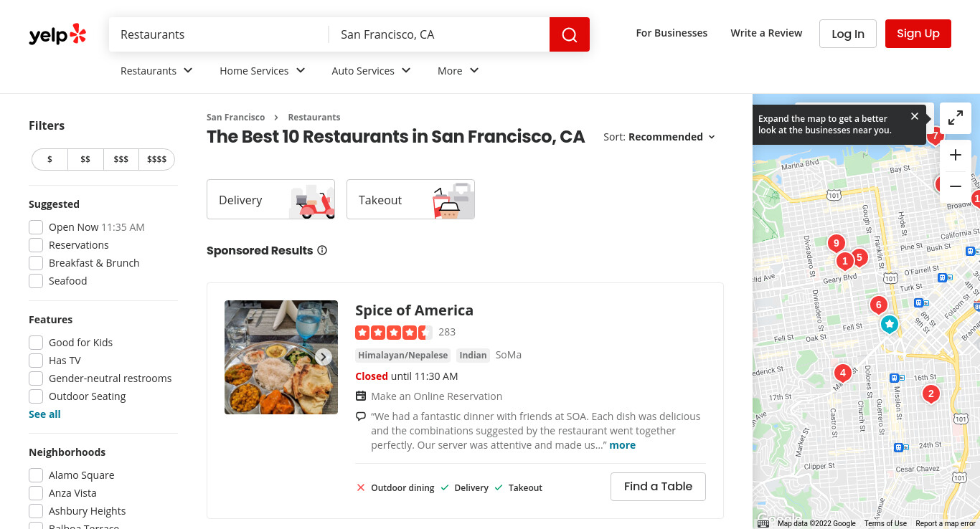This screenshot has width=980, height=529.
Task: Click the Find a Table button
Action: (658, 487)
